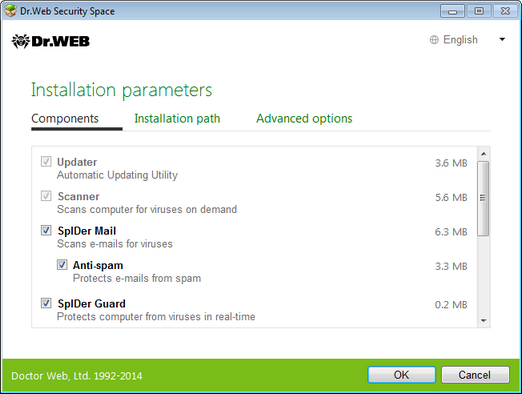Image resolution: width=522 pixels, height=394 pixels.
Task: Click the globe icon beside English
Action: coord(434,40)
